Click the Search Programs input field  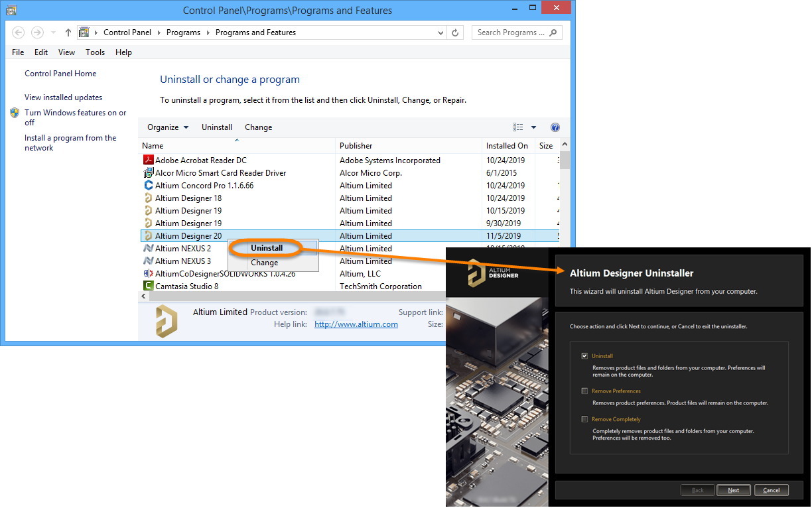tap(511, 32)
